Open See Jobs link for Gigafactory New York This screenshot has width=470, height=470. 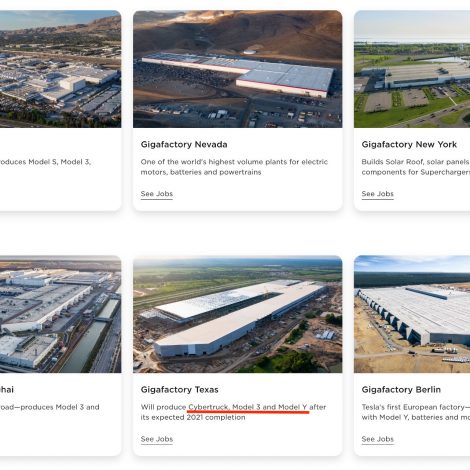378,194
